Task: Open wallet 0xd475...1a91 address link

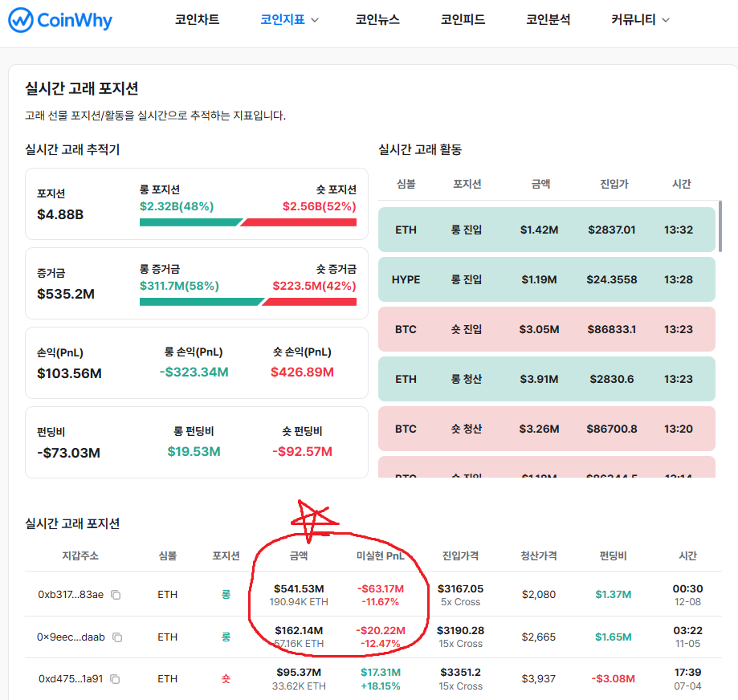Action: (x=71, y=679)
